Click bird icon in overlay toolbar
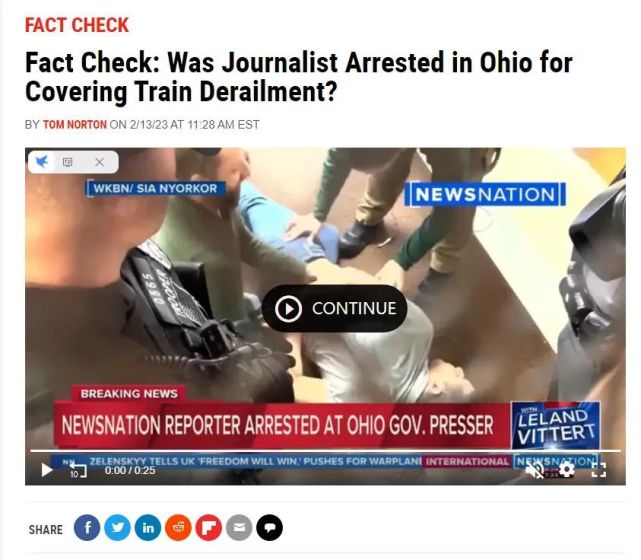The image size is (641, 560). pyautogui.click(x=42, y=162)
